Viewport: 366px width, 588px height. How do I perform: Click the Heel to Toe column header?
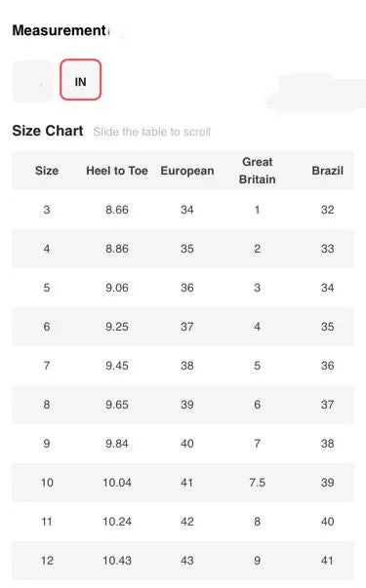click(x=117, y=171)
